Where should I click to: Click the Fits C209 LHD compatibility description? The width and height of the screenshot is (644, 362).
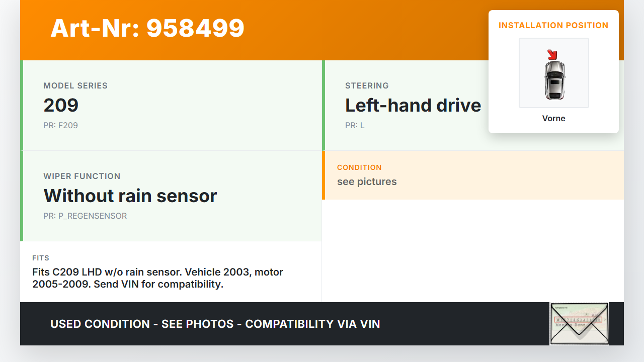[157, 278]
